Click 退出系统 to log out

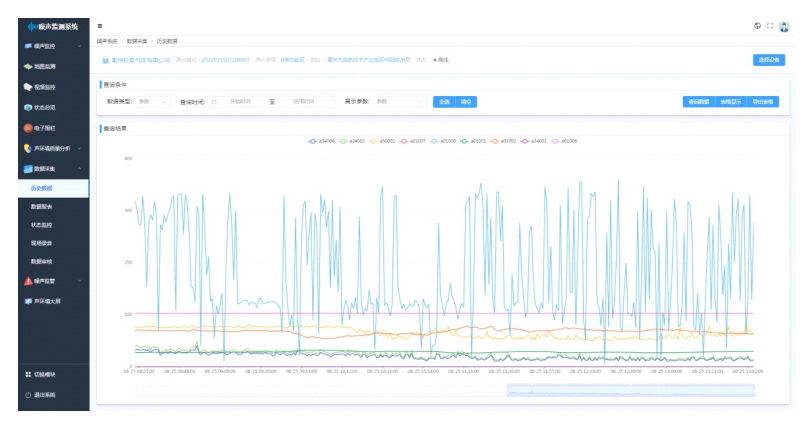(x=44, y=395)
